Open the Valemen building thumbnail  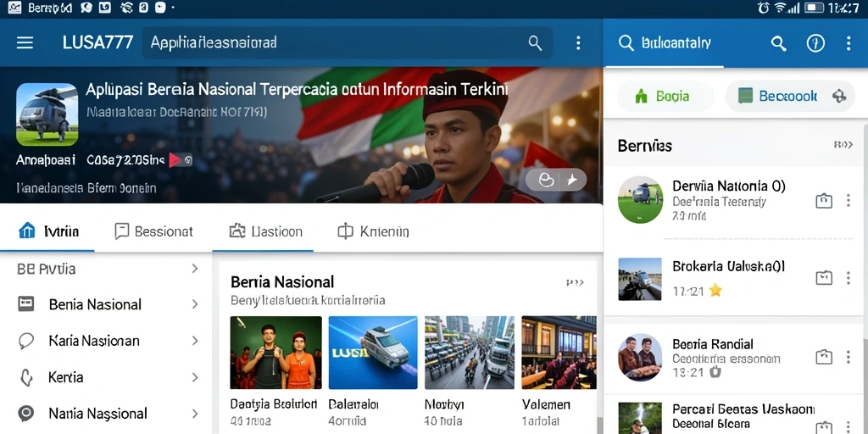pyautogui.click(x=559, y=353)
